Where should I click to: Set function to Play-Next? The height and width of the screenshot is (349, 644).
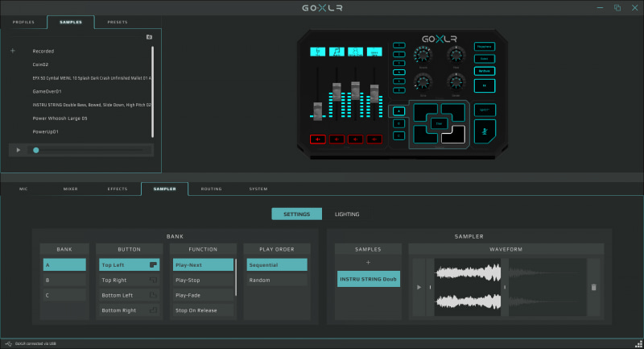[203, 264]
